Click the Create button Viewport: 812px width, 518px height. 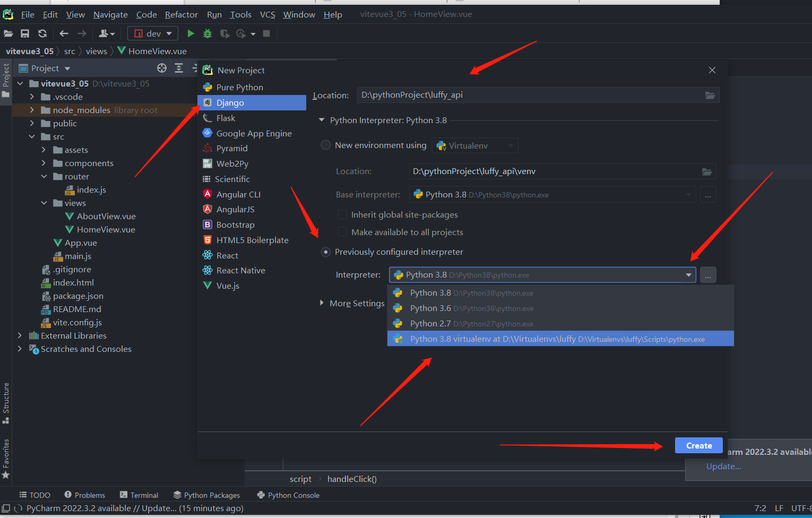(699, 445)
